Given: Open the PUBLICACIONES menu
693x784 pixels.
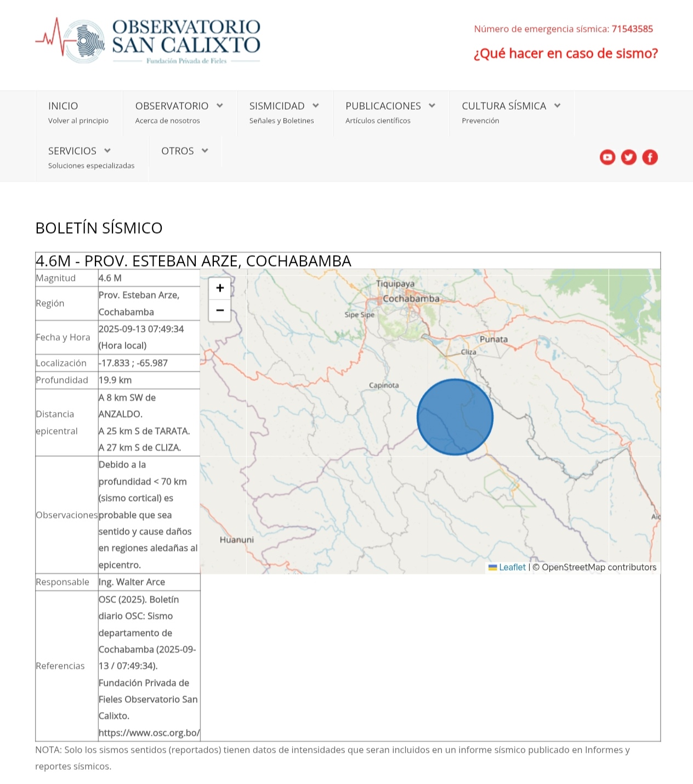Looking at the screenshot, I should [x=390, y=112].
